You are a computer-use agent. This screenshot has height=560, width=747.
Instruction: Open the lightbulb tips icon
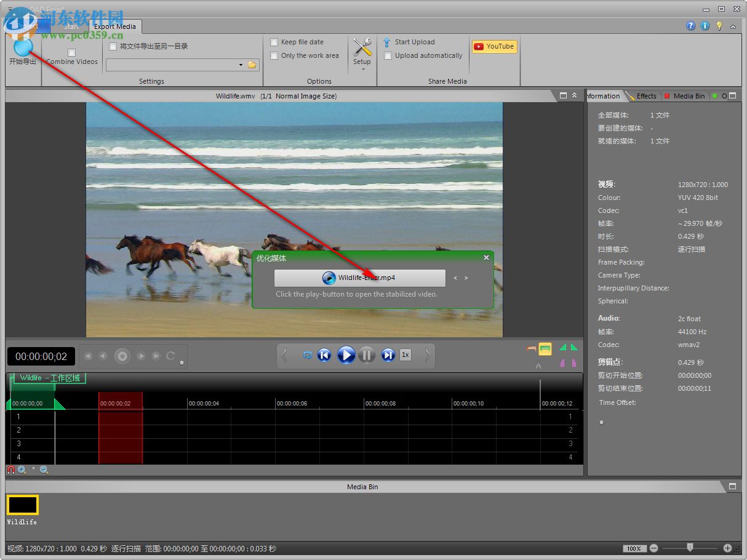coord(719,26)
